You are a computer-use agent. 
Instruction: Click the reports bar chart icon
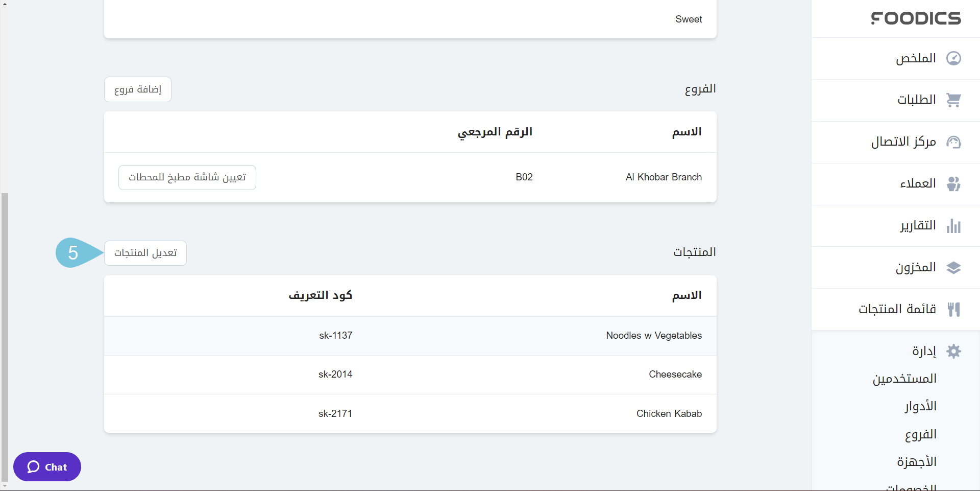click(x=953, y=226)
